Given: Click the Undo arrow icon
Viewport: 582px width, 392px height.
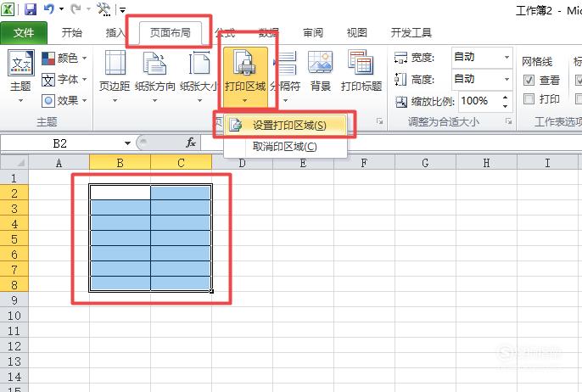Looking at the screenshot, I should tap(49, 8).
